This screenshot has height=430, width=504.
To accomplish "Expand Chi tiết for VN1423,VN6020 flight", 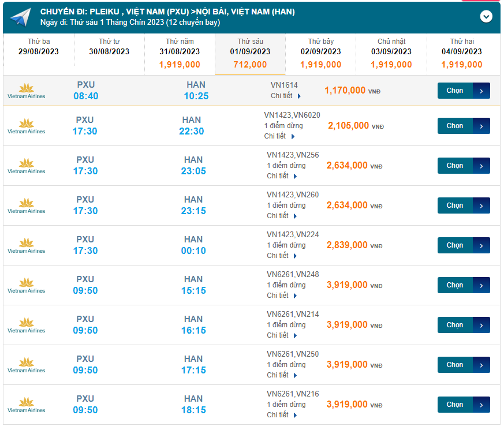I will (x=280, y=137).
